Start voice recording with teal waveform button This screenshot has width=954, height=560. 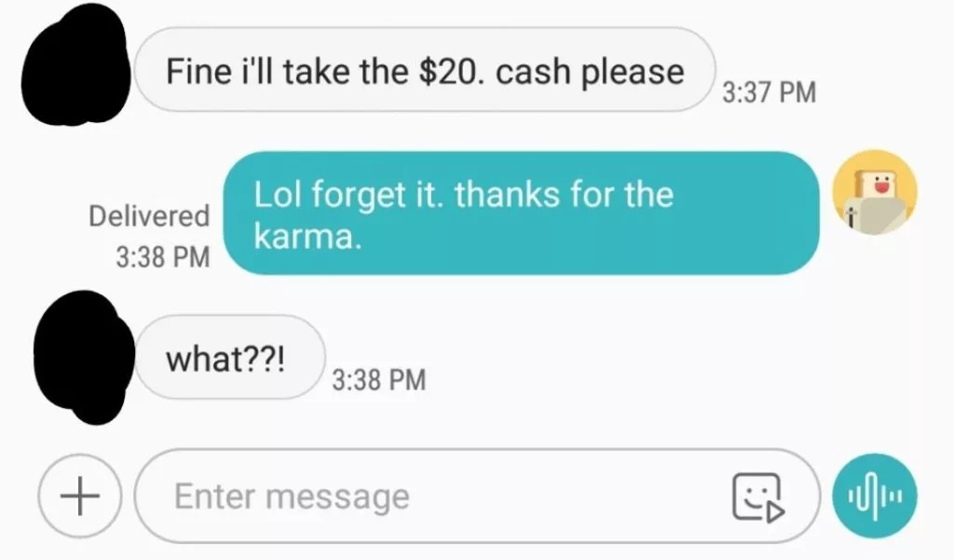(875, 496)
